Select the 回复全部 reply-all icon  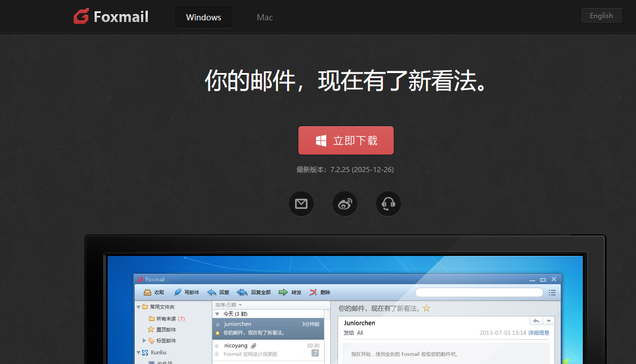[255, 292]
